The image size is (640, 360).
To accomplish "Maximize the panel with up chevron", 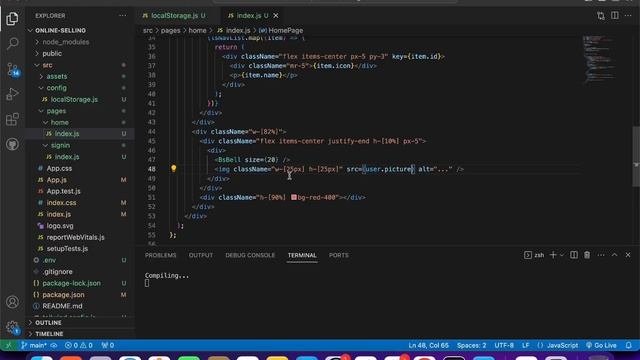I will point(614,255).
